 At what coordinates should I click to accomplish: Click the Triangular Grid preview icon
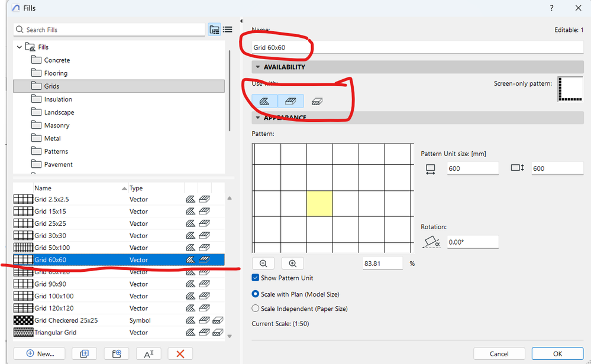pyautogui.click(x=24, y=332)
